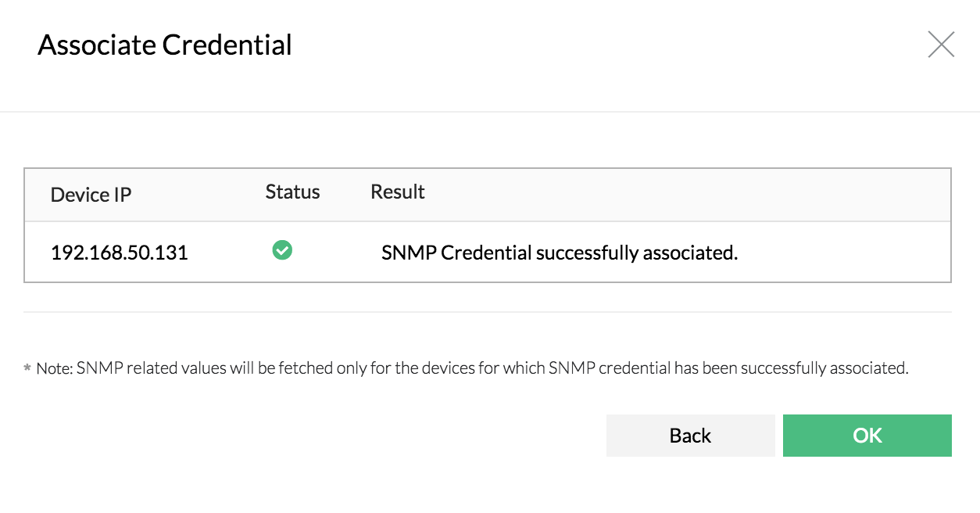Viewport: 980px width, 513px height.
Task: Click the word 'Credential' in the dialog heading
Action: (x=227, y=45)
